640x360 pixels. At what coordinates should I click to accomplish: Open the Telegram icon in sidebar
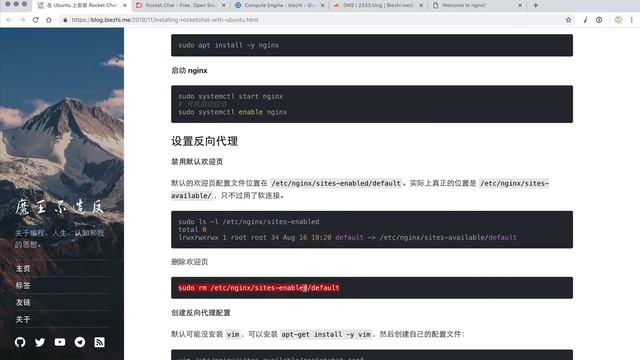[80, 342]
